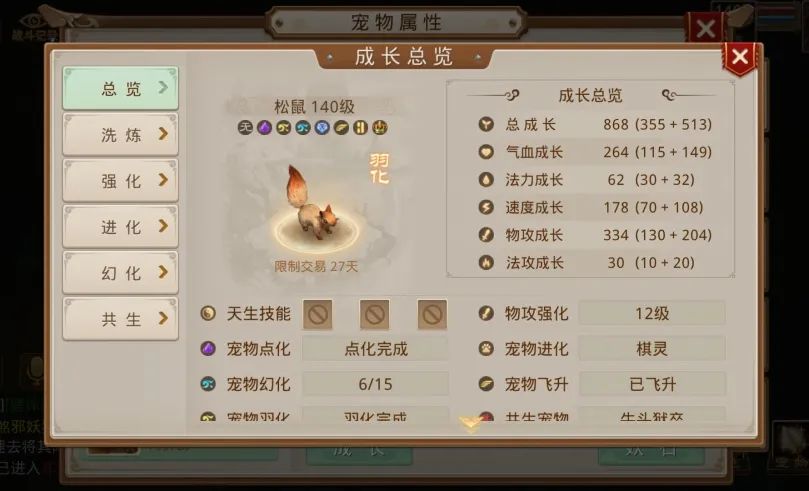Click the 总成长 stat icon
Screen dimensions: 809x491
[486, 124]
